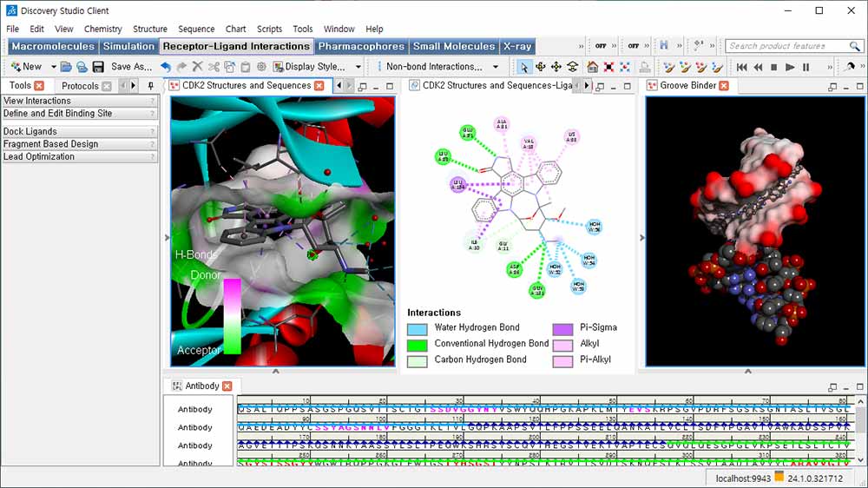This screenshot has height=488, width=868.
Task: Save with the floppy disk icon
Action: (98, 67)
